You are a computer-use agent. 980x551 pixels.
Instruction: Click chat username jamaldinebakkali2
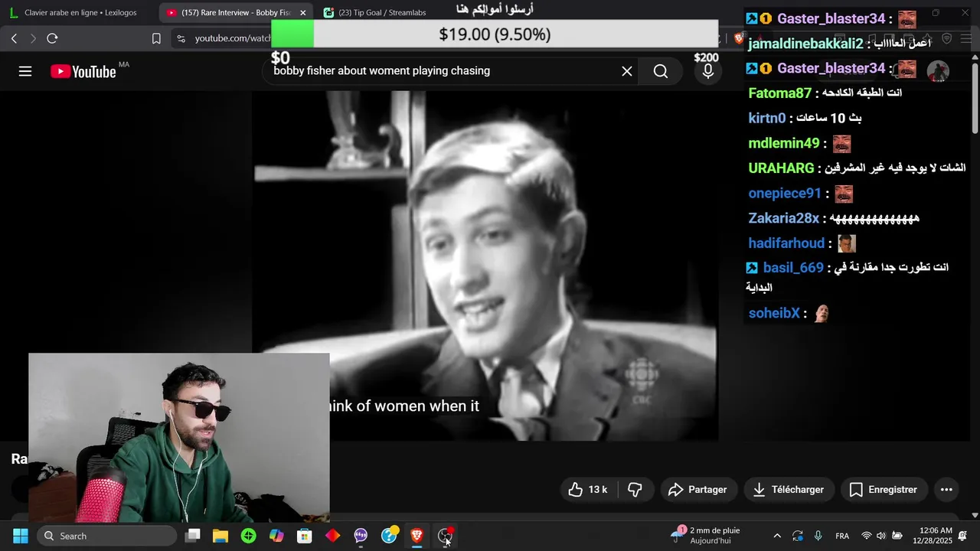804,44
